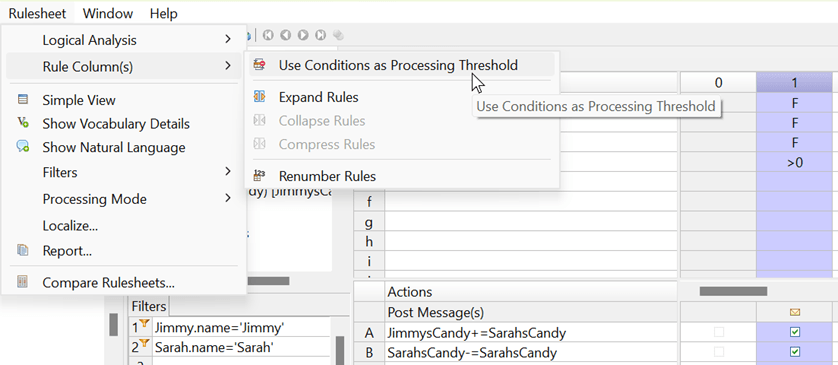Uncheck column 1 box for JimmysCandy+=SarahsCandy
838x365 pixels.
795,333
